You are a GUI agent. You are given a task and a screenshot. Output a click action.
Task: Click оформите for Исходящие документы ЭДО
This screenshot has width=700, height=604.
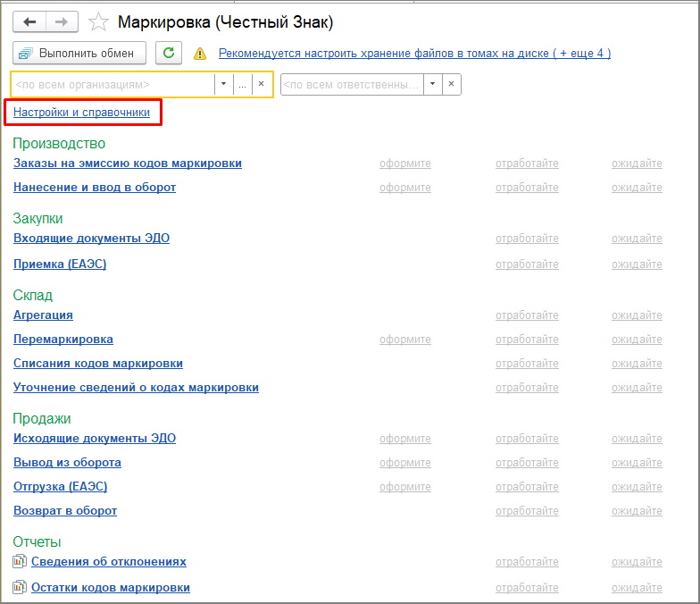[405, 439]
